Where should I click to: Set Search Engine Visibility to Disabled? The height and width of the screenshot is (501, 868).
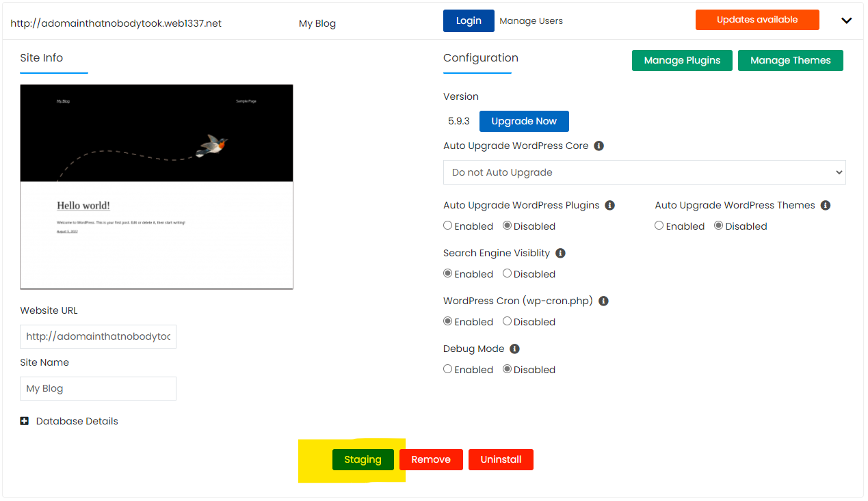(x=507, y=273)
